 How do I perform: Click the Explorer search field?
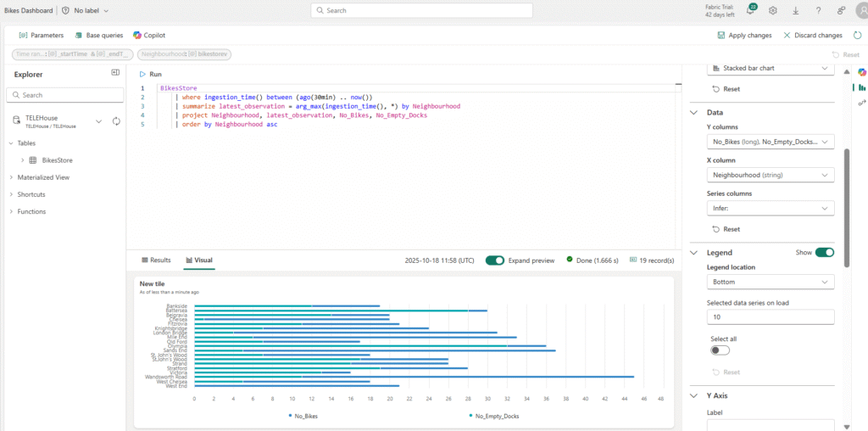(68, 95)
